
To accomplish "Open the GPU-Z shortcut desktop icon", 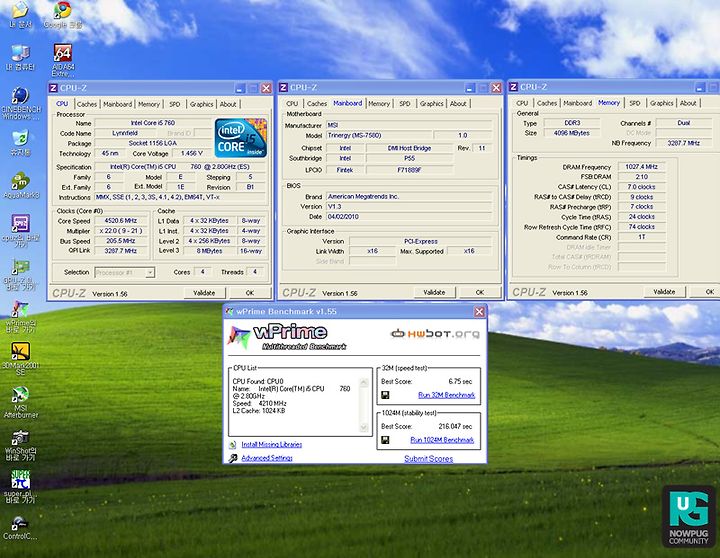I will tap(20, 275).
